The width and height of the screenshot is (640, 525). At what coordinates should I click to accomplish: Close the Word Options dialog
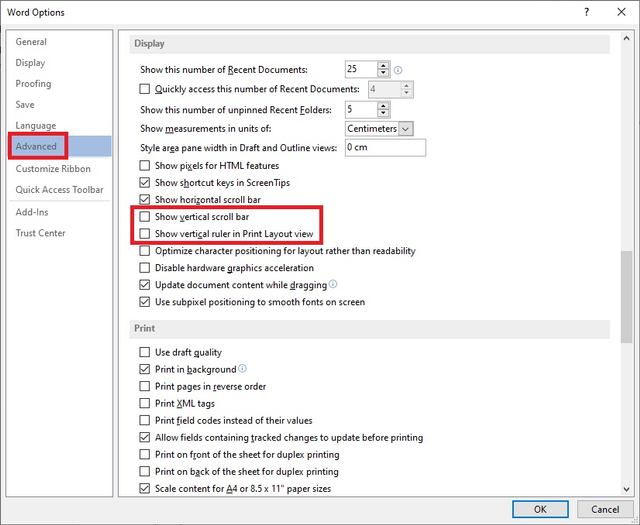pos(621,12)
